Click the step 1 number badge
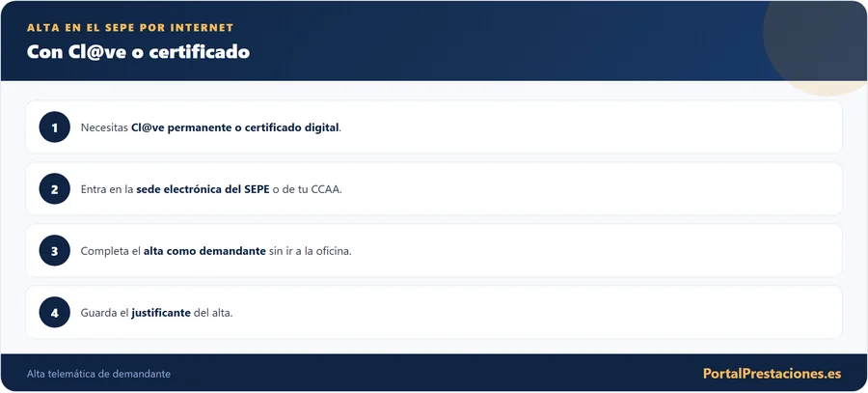Viewport: 868px width, 393px height. 54,126
